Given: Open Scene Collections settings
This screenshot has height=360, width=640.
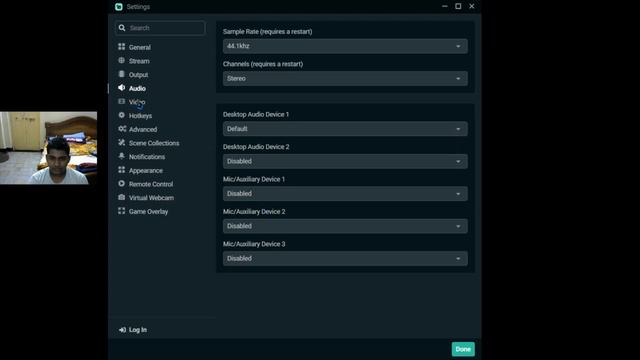Looking at the screenshot, I should [154, 143].
